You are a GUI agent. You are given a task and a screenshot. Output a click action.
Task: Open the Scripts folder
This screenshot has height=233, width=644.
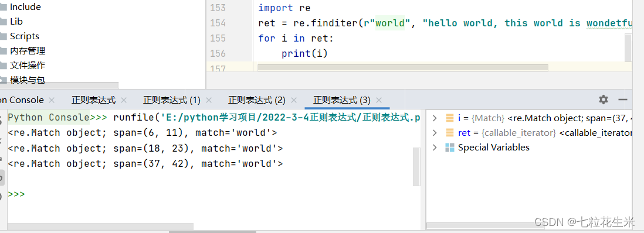[24, 36]
